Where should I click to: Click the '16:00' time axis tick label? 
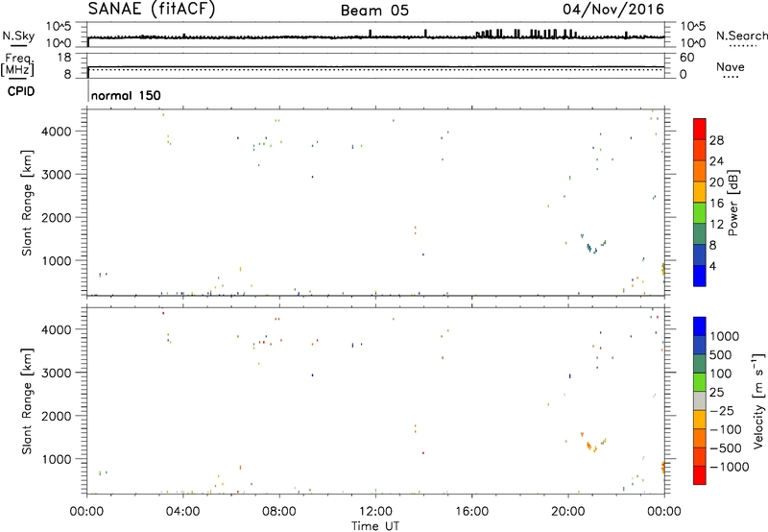point(471,512)
